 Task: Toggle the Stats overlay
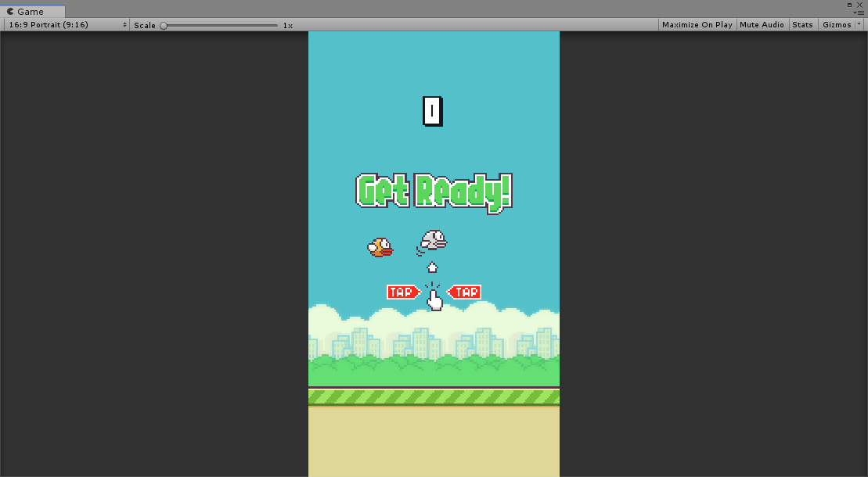pos(802,25)
